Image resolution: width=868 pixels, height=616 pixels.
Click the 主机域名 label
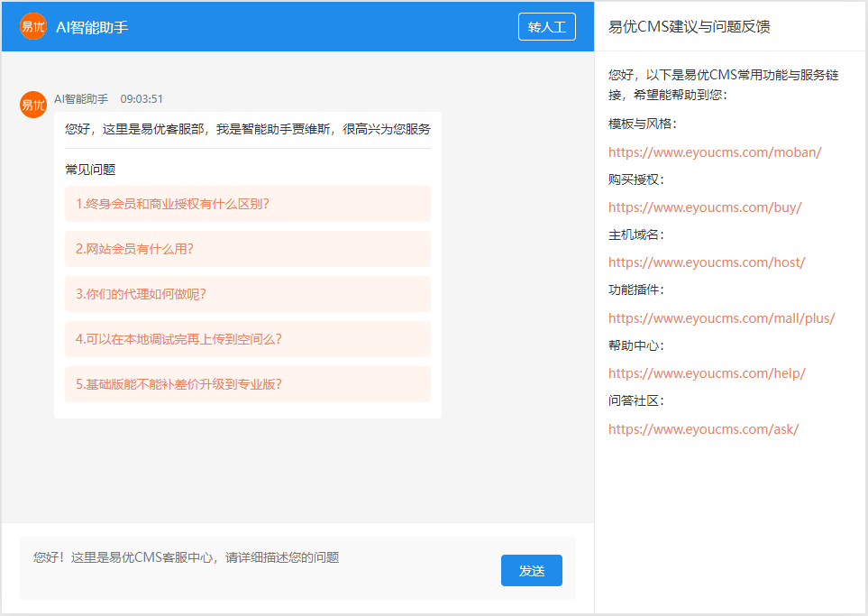635,234
